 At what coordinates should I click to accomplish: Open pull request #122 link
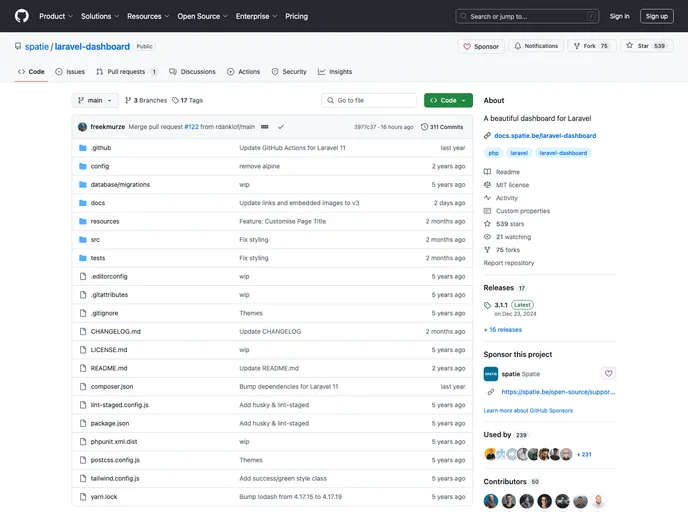[x=191, y=127]
